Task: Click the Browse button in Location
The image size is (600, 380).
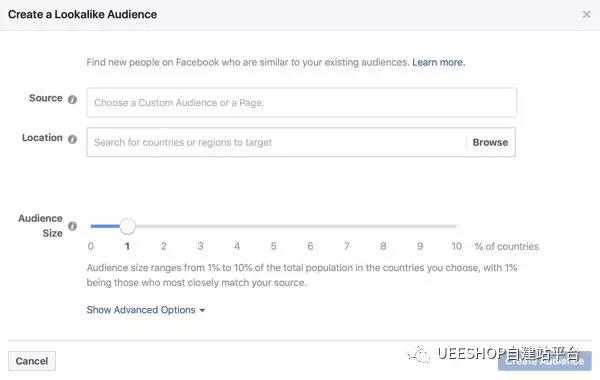Action: point(490,142)
